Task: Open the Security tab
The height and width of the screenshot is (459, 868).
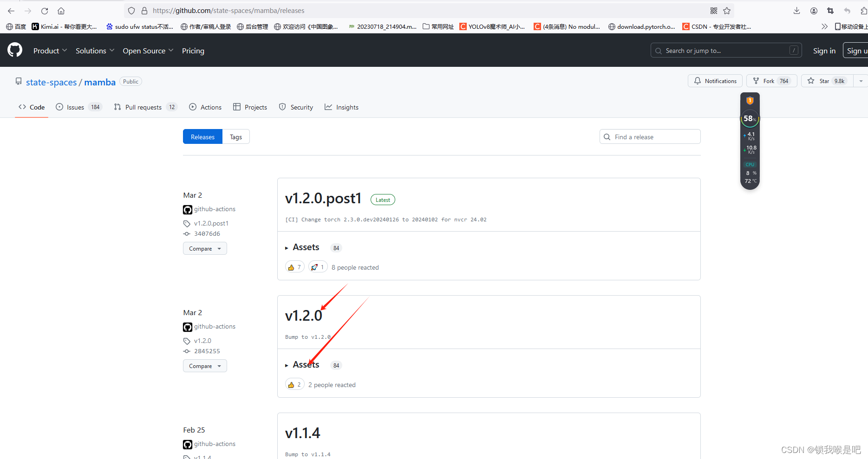Action: pyautogui.click(x=296, y=107)
